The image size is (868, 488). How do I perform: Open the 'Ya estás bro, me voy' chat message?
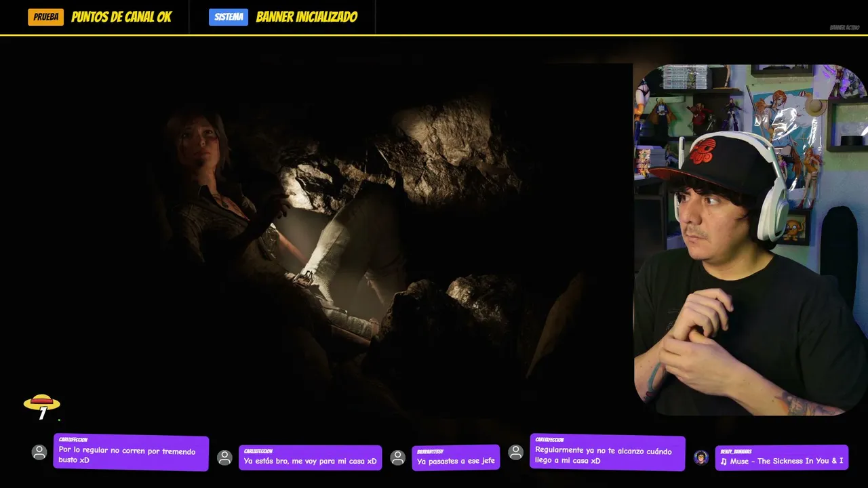click(311, 457)
